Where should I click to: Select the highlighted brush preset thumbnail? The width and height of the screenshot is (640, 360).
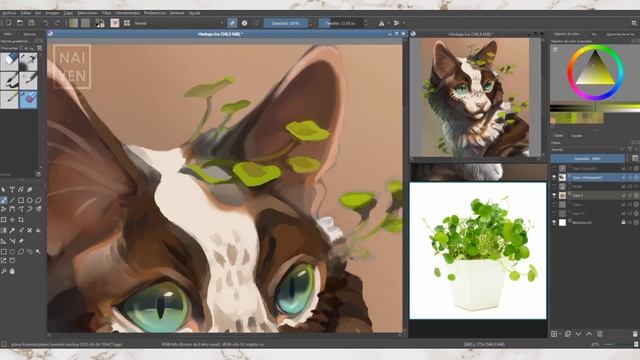coord(28,99)
